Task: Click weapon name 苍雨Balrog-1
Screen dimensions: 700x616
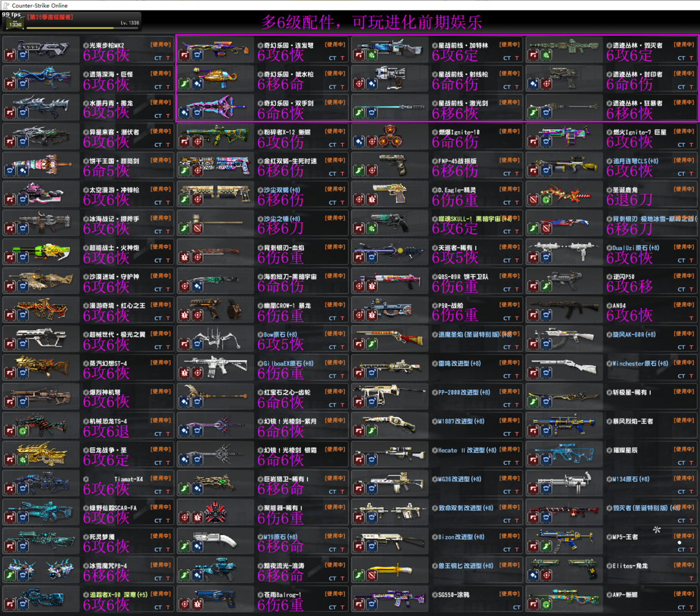Action: [x=282, y=595]
